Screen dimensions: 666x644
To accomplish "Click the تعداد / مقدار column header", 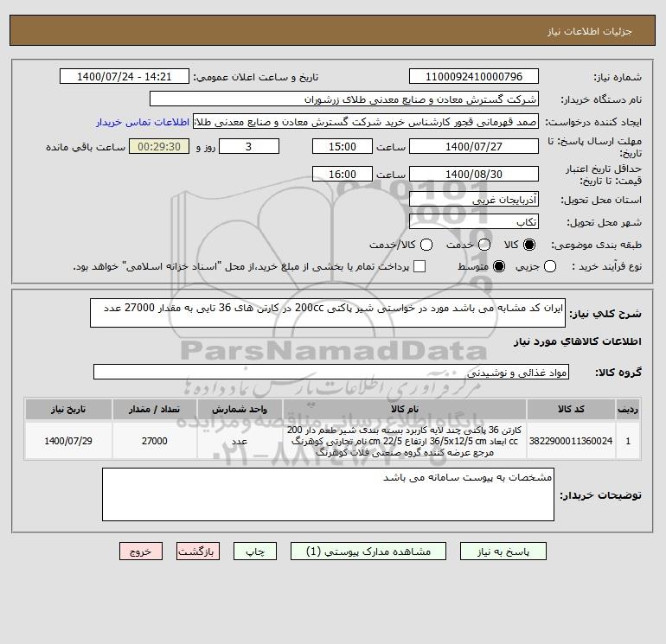I will (x=155, y=409).
